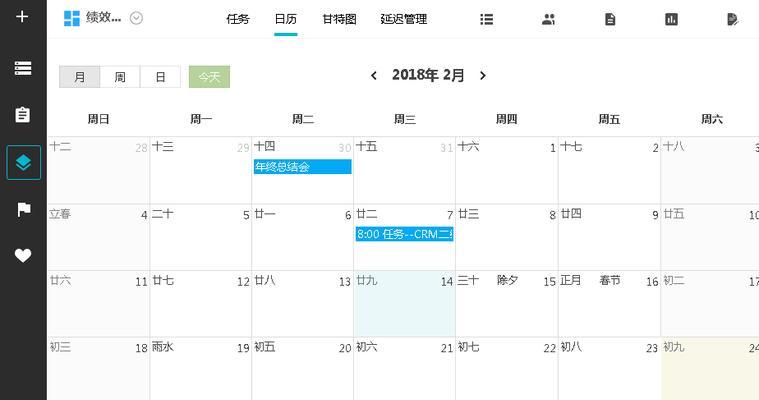Image resolution: width=759 pixels, height=400 pixels.
Task: Click the plus add icon in sidebar
Action: pos(23,17)
